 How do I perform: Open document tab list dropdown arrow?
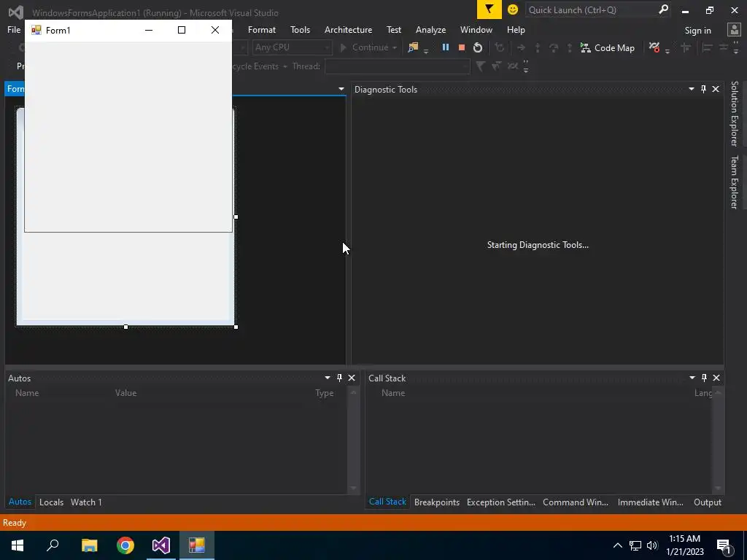pyautogui.click(x=341, y=89)
